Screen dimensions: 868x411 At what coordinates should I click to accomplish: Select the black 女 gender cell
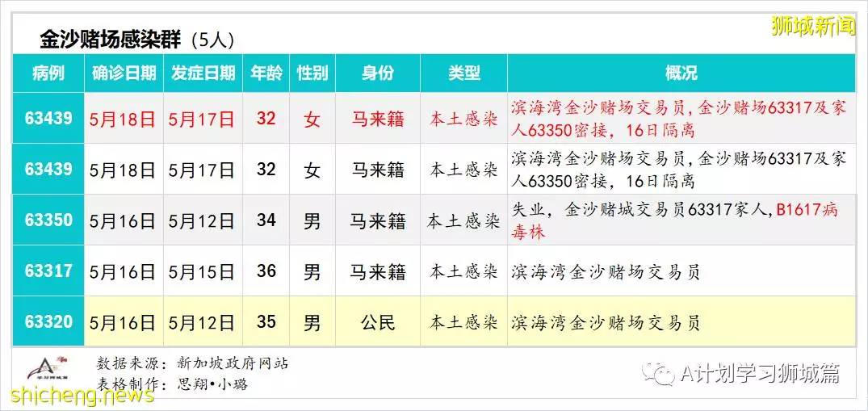click(312, 170)
